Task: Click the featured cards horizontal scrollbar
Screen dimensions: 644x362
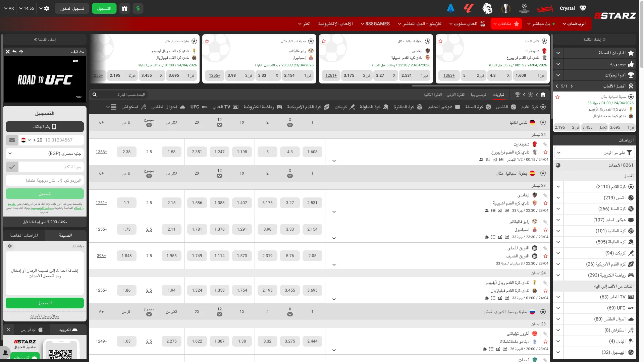Action: pos(480,86)
